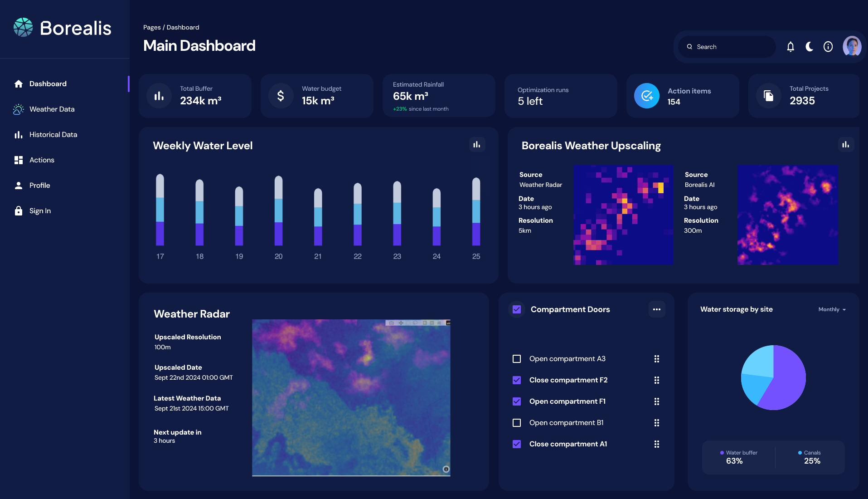Screen dimensions: 868x499
Task: Click water level bar for day 20
Action: pos(279,210)
